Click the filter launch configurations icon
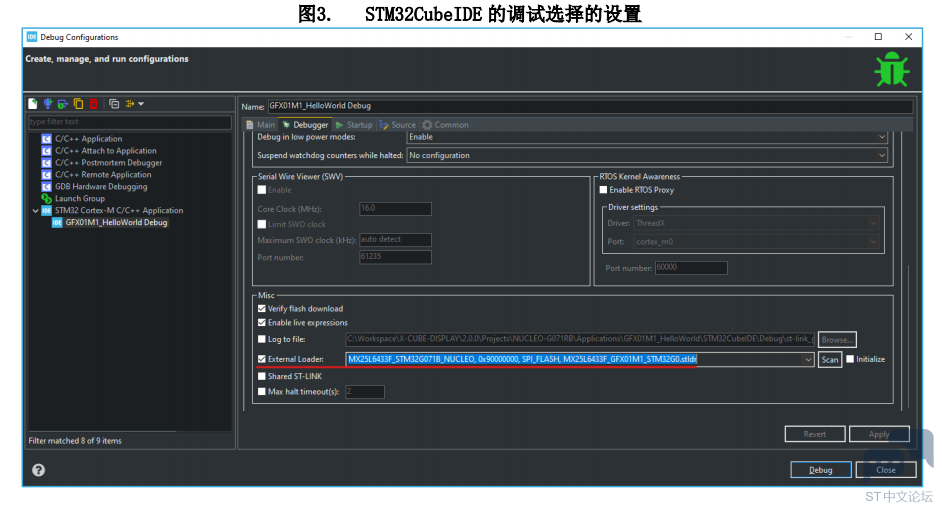 (130, 104)
